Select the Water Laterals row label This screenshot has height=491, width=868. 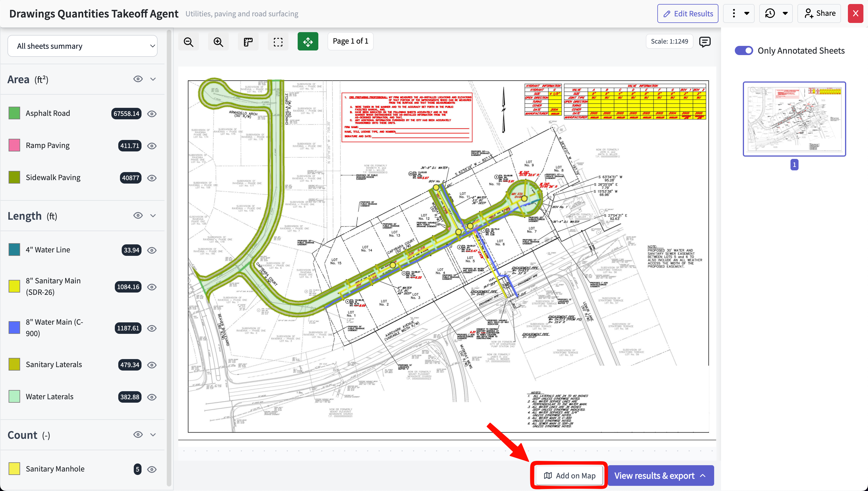tap(50, 397)
